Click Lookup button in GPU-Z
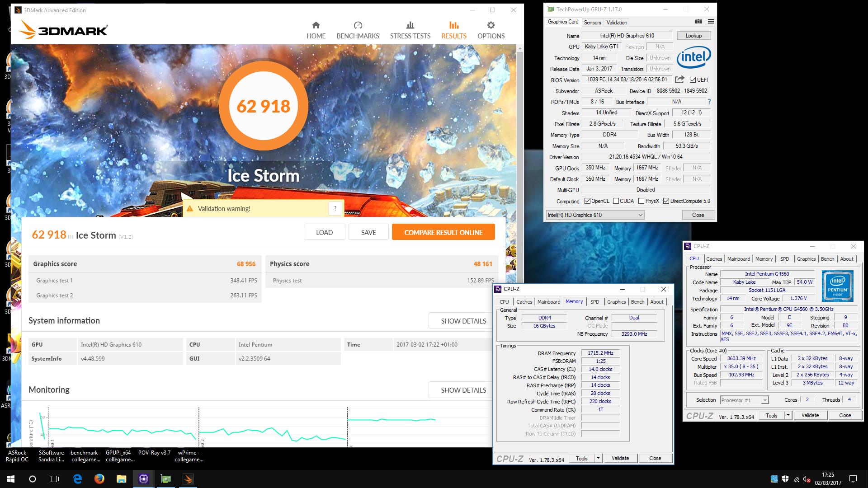868x488 pixels. tap(693, 36)
